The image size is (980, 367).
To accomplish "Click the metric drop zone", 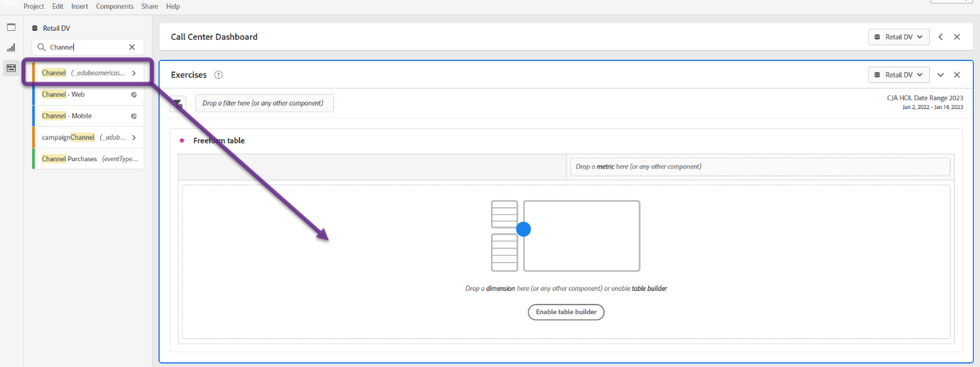I will click(x=760, y=167).
